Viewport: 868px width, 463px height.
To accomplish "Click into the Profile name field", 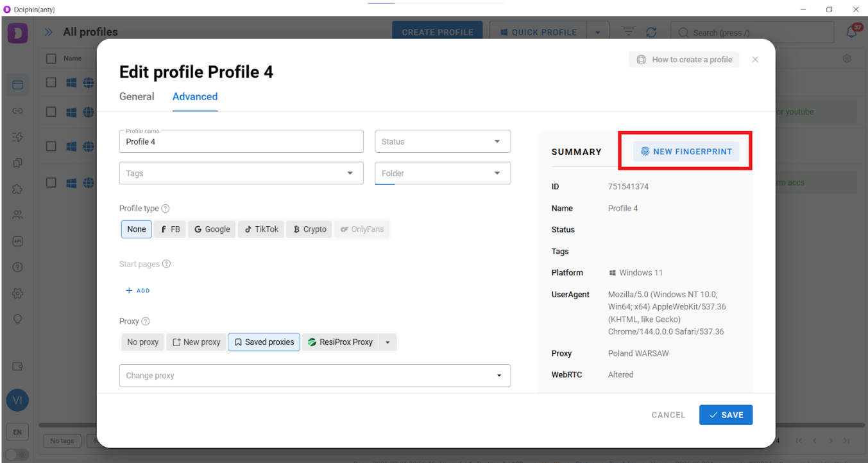I will click(x=241, y=142).
